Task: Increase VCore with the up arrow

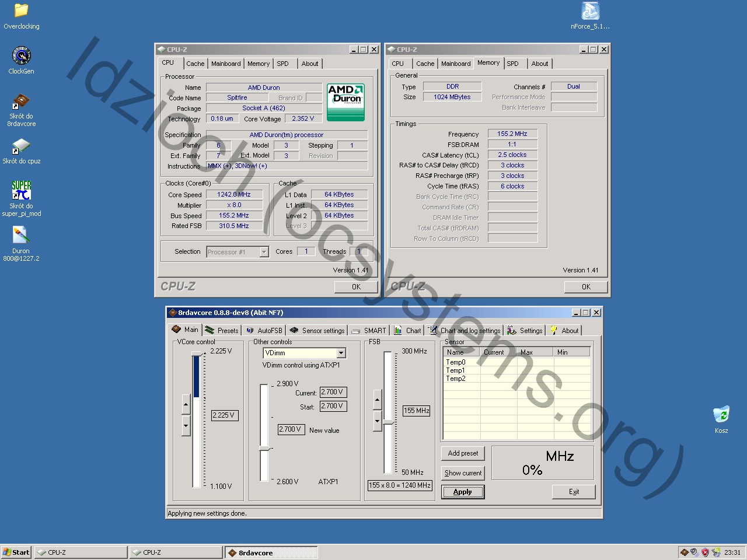Action: click(186, 404)
